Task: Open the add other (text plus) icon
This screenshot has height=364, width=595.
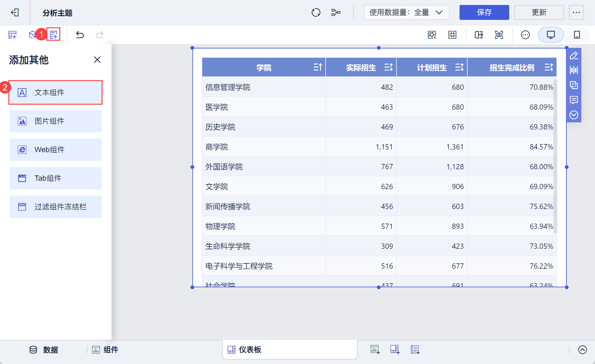Action: tap(54, 35)
